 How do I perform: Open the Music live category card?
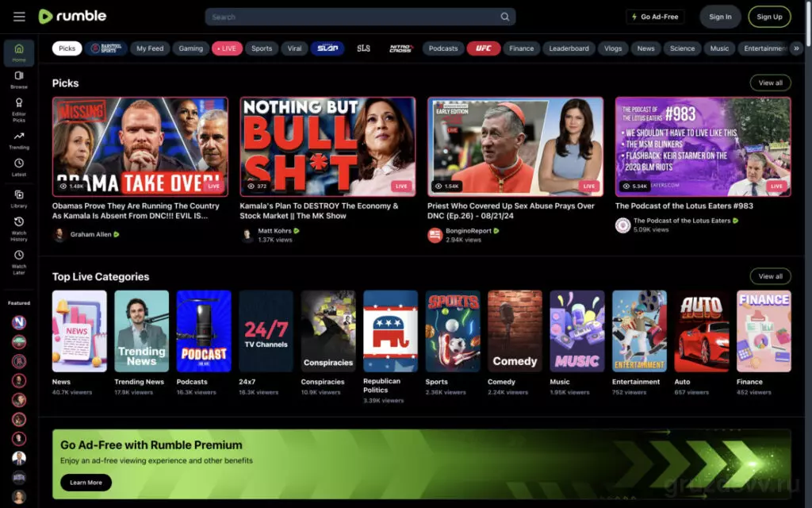tap(577, 331)
